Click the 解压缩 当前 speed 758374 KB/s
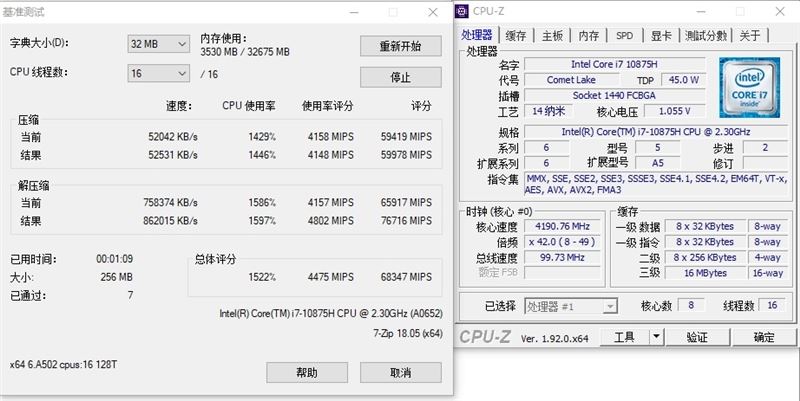800x401 pixels. [170, 203]
